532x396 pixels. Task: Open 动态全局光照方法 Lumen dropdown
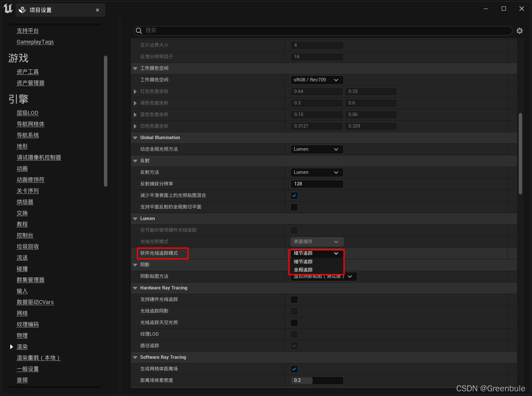pos(317,149)
